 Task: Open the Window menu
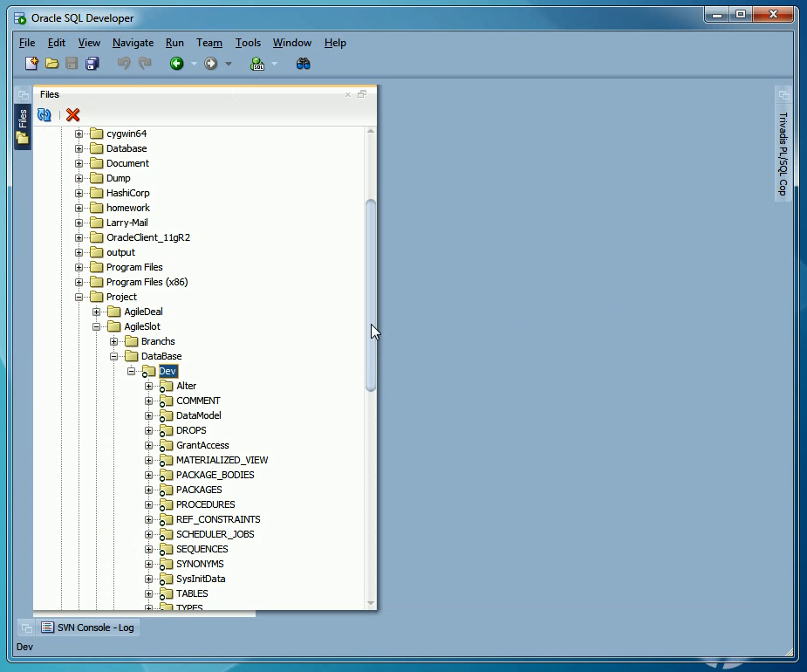(291, 43)
